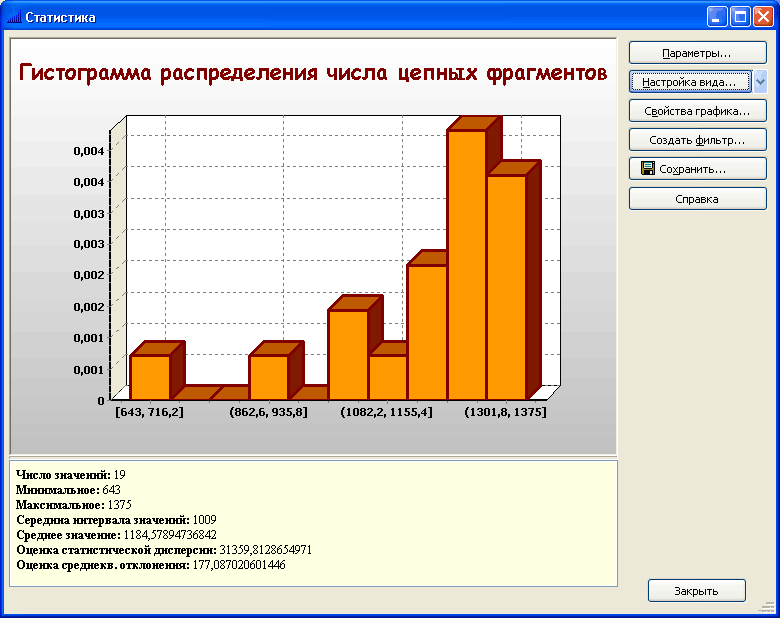Select the tallest histogram bar
The height and width of the screenshot is (618, 780).
pos(467,264)
